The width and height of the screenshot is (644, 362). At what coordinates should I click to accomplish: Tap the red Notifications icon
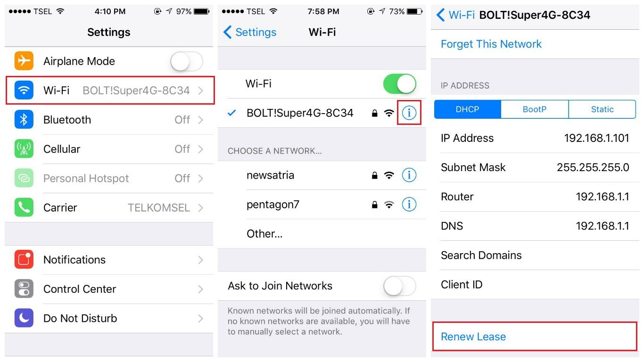[x=24, y=260]
